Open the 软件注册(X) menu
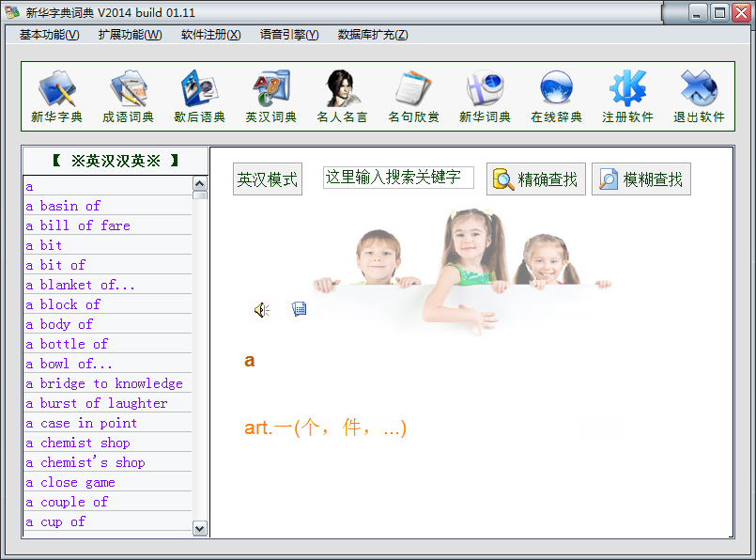 click(210, 35)
